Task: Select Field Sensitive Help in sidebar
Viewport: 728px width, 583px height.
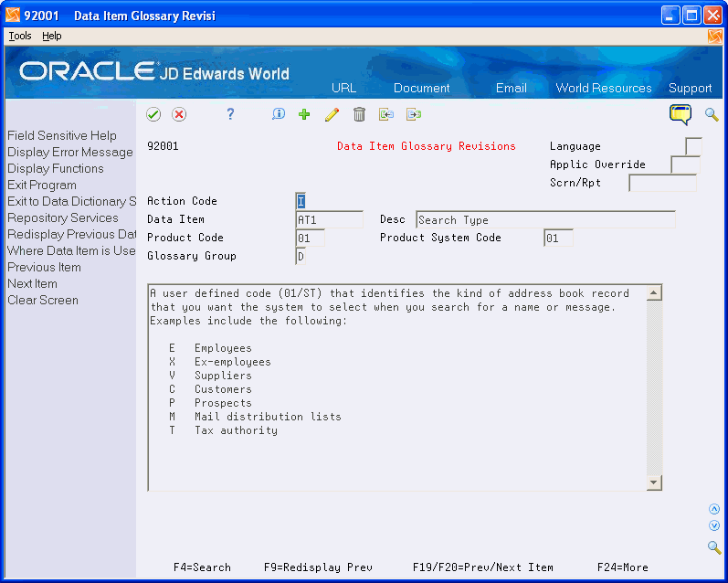Action: (x=62, y=135)
